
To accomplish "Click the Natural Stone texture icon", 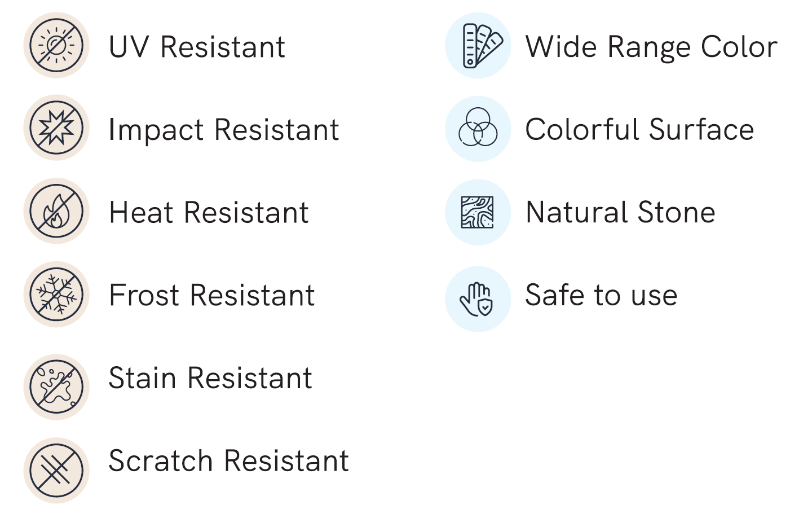I will pyautogui.click(x=478, y=212).
